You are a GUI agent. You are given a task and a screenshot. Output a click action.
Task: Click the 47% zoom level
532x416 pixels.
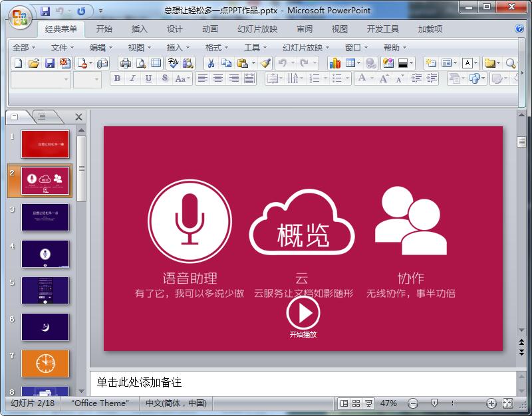[x=388, y=403]
